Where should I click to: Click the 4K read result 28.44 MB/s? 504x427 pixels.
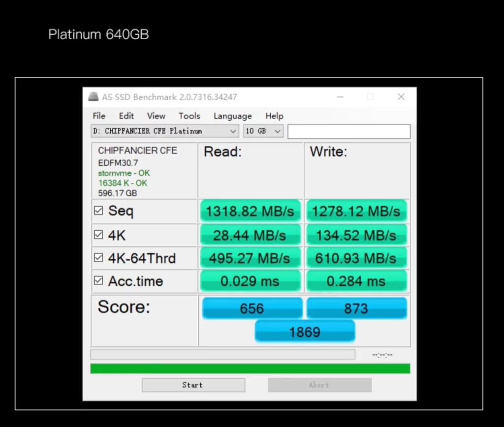(x=250, y=235)
